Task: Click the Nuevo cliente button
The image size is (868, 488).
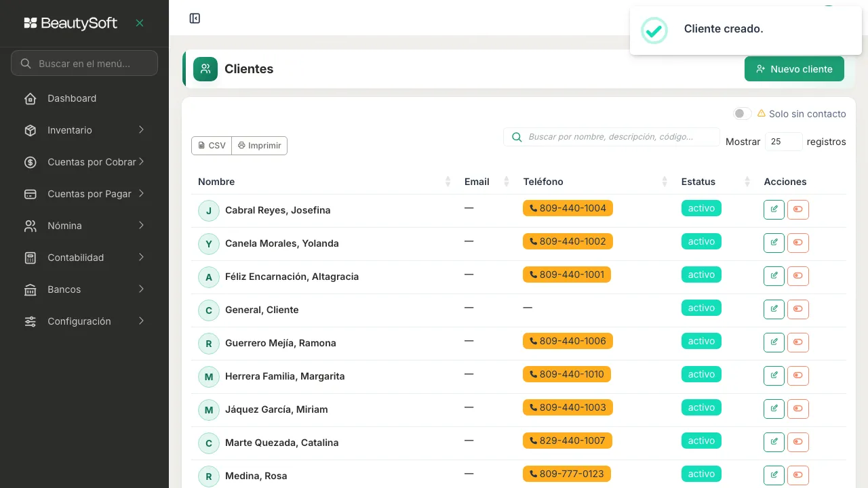Action: (794, 69)
